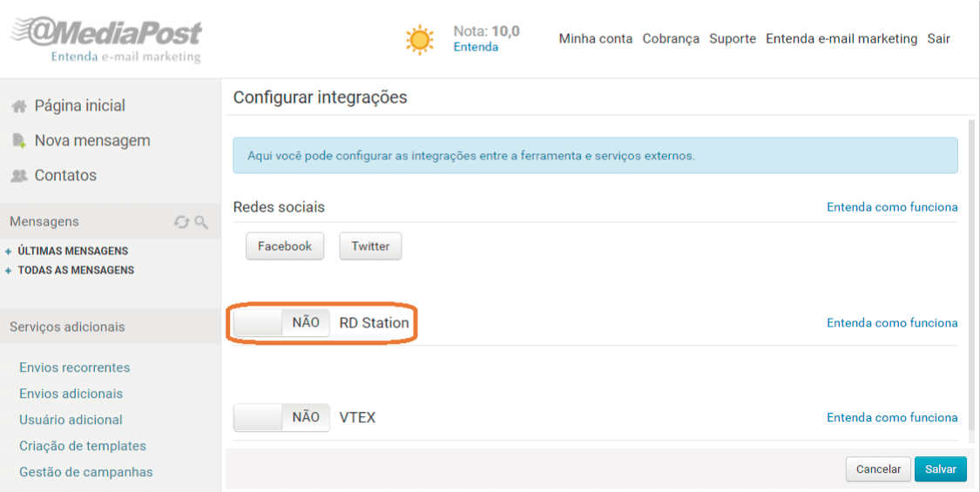This screenshot has width=980, height=492.
Task: Open Entenda como funciona for Redes sociais
Action: pos(892,207)
